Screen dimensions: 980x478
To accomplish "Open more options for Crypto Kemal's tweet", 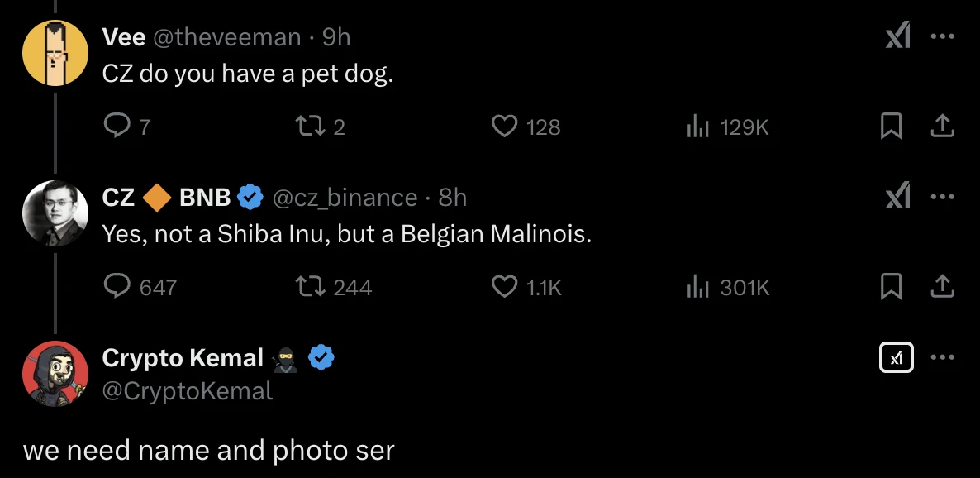I will [x=942, y=357].
